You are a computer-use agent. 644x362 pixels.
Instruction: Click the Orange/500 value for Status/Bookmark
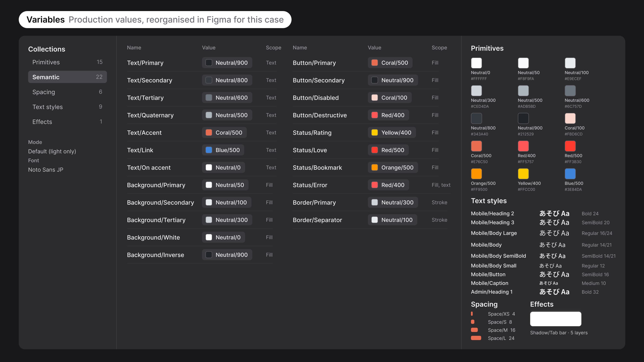coord(393,167)
